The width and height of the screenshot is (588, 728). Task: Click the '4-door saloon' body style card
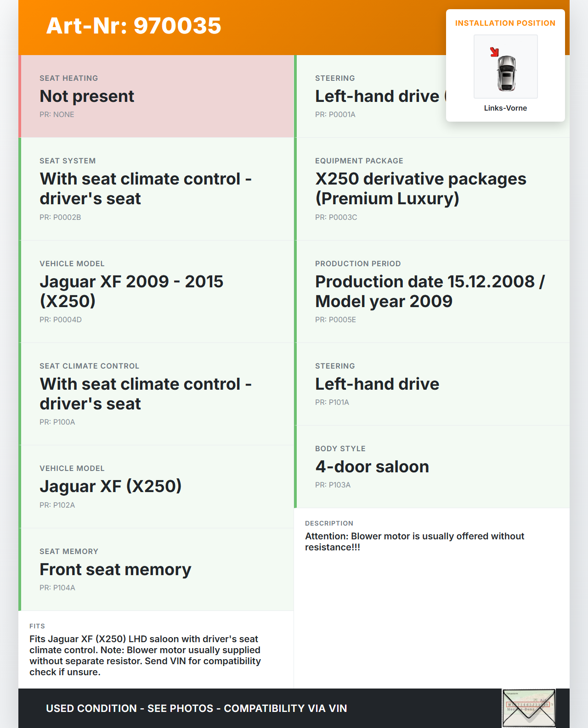click(432, 467)
